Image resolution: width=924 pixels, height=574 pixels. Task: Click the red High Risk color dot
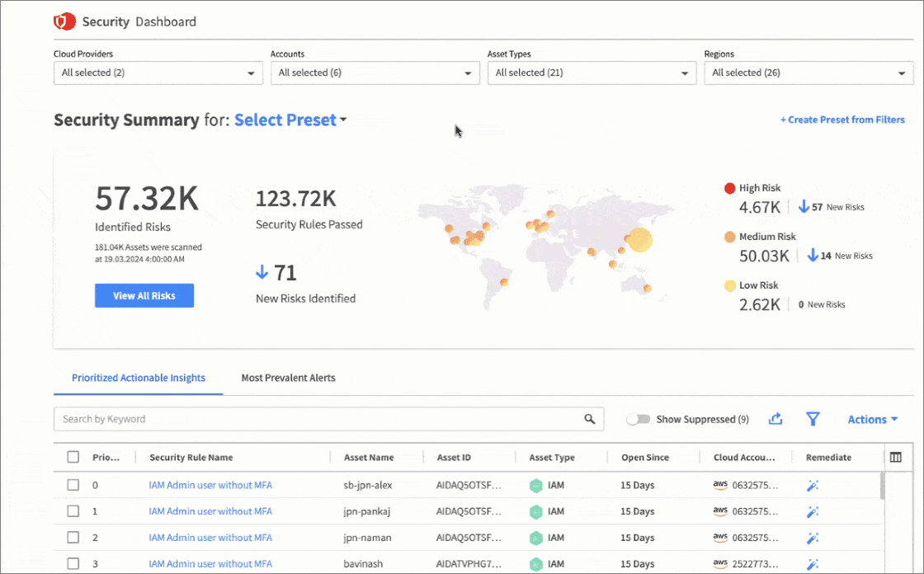click(729, 188)
